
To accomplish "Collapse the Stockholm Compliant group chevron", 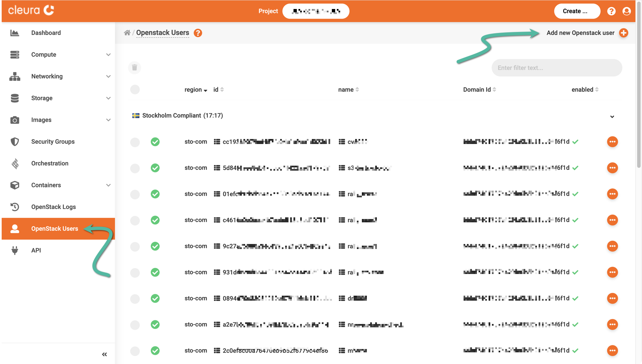I will [612, 117].
